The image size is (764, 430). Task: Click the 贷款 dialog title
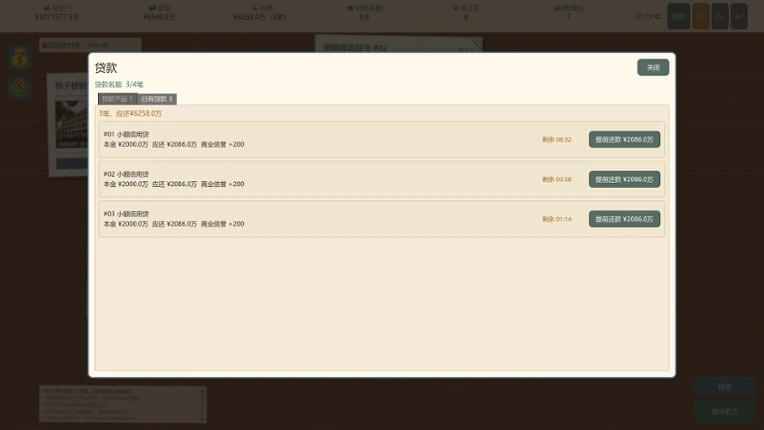click(x=106, y=68)
